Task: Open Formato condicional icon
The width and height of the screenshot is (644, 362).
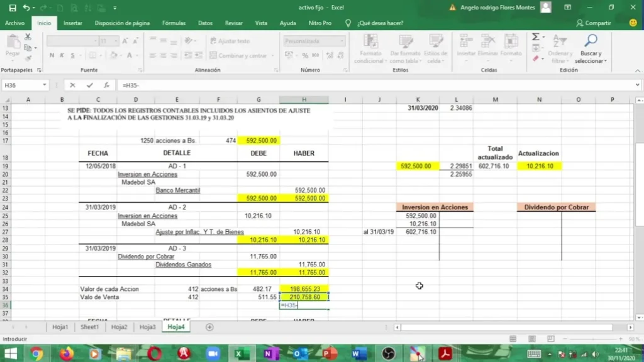Action: point(370,41)
